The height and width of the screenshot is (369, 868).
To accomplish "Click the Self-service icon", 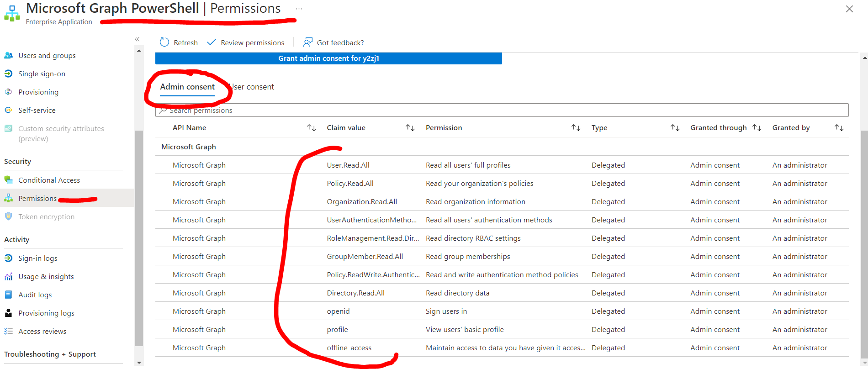I will click(x=8, y=110).
